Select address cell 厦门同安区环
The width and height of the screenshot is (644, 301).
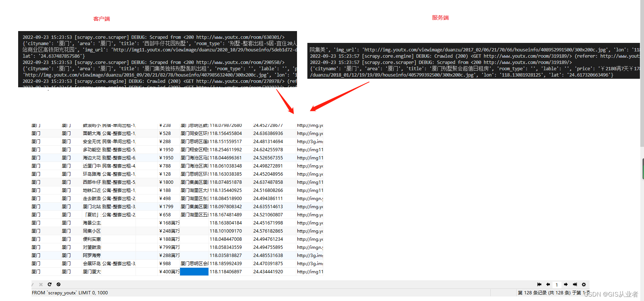click(194, 133)
